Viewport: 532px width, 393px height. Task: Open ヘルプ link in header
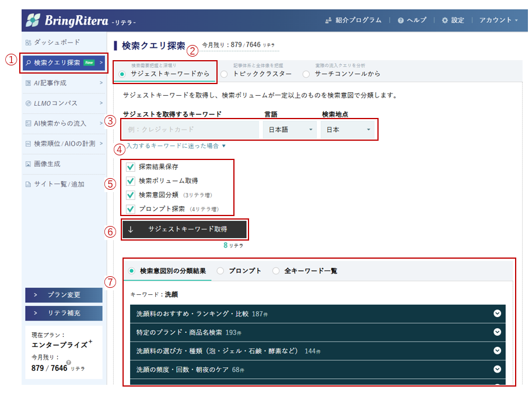(x=412, y=20)
